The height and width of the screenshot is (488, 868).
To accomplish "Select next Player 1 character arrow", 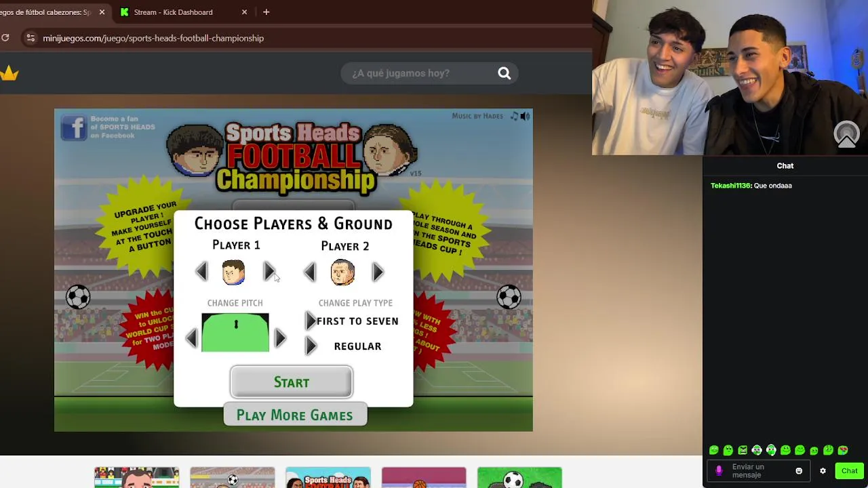I will (x=269, y=272).
